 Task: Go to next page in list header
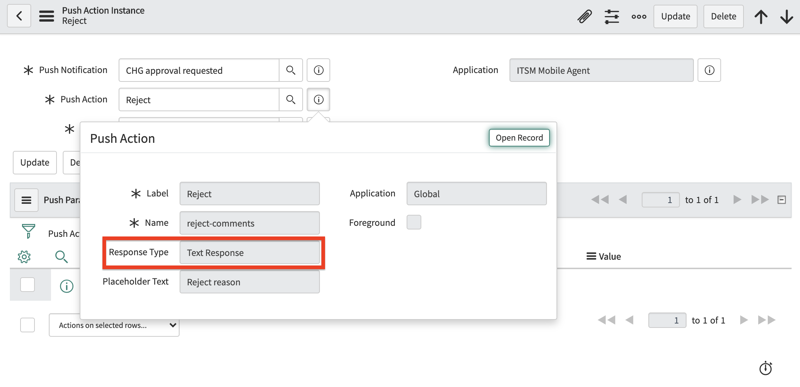coord(737,199)
